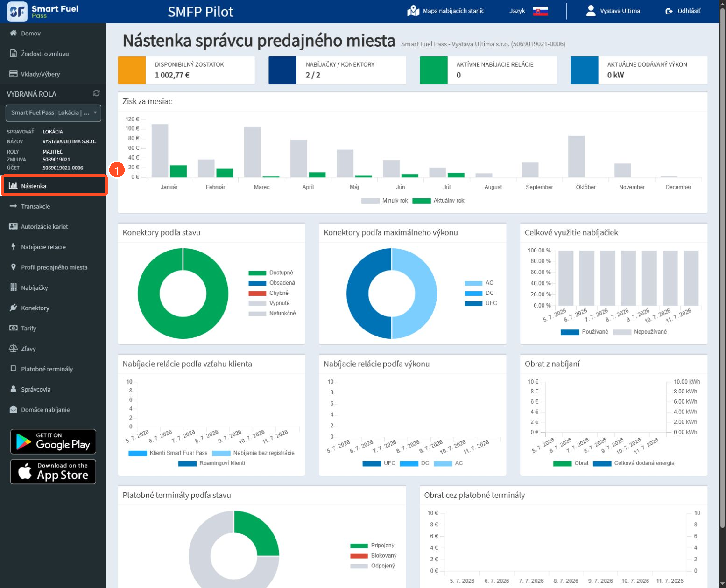Screen dimensions: 726x588
Task: Click the Vystava Ultima user profile icon
Action: click(591, 11)
